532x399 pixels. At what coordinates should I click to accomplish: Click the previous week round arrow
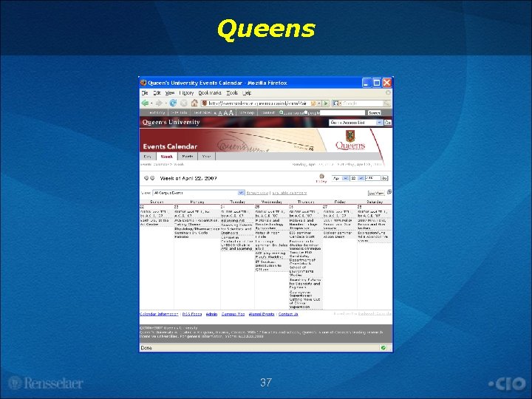click(x=146, y=178)
